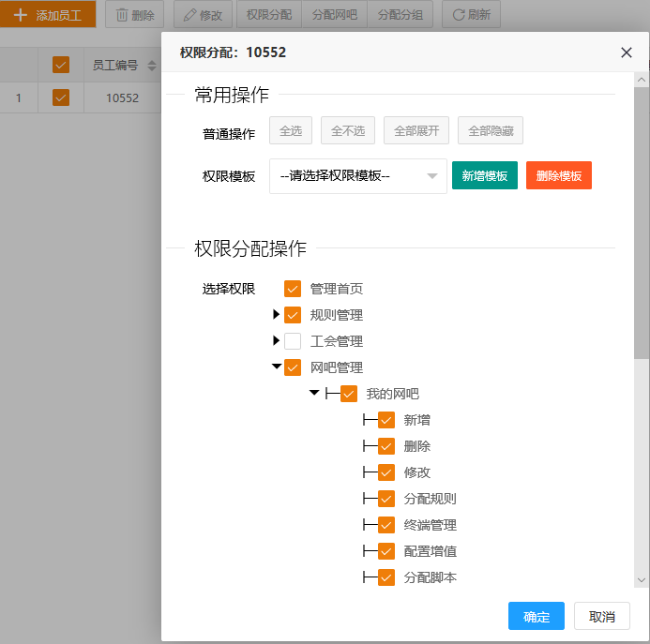Open the 权限模板 dropdown
650x644 pixels.
pyautogui.click(x=357, y=175)
